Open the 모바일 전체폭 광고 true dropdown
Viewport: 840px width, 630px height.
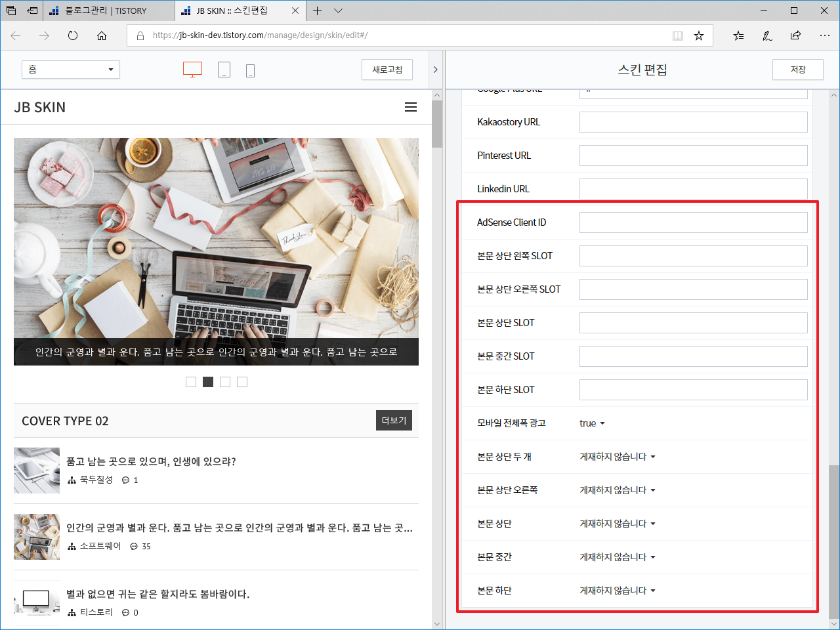[x=592, y=423]
